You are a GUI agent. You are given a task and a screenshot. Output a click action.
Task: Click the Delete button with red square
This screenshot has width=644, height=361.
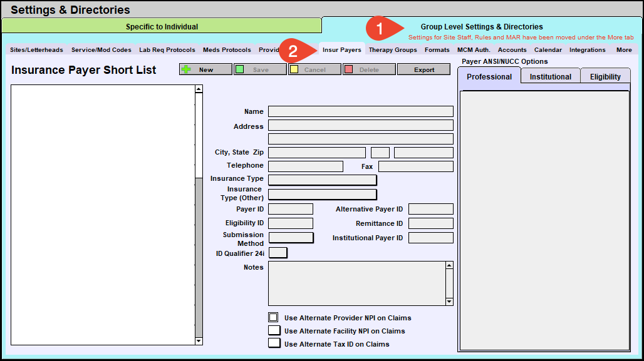coord(369,69)
